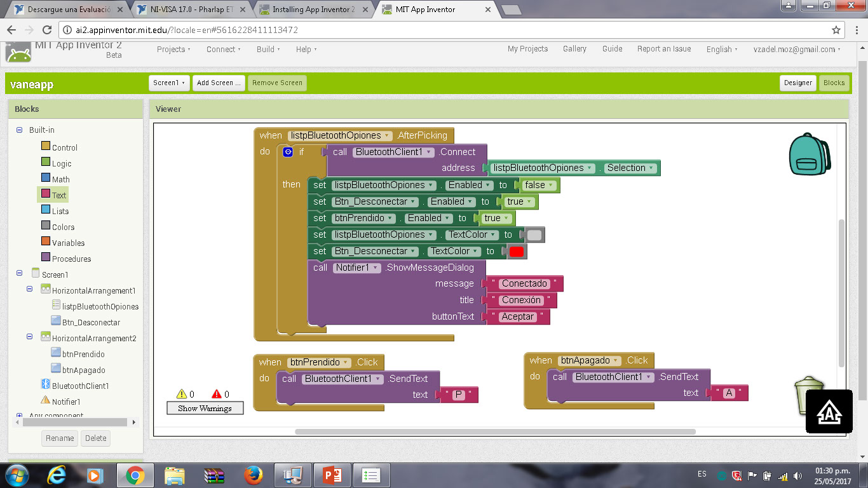
Task: Click the gray color swatch for listpBluetoothOpiones TextColor
Action: click(534, 235)
